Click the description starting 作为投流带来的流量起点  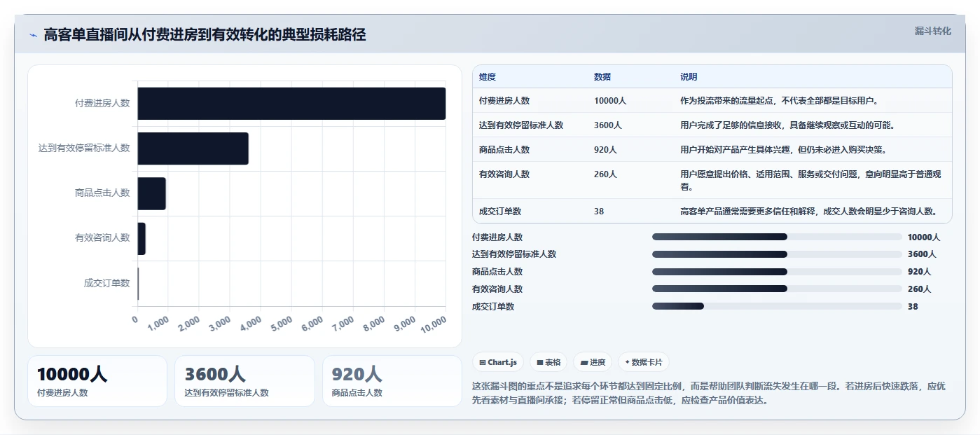(x=779, y=101)
